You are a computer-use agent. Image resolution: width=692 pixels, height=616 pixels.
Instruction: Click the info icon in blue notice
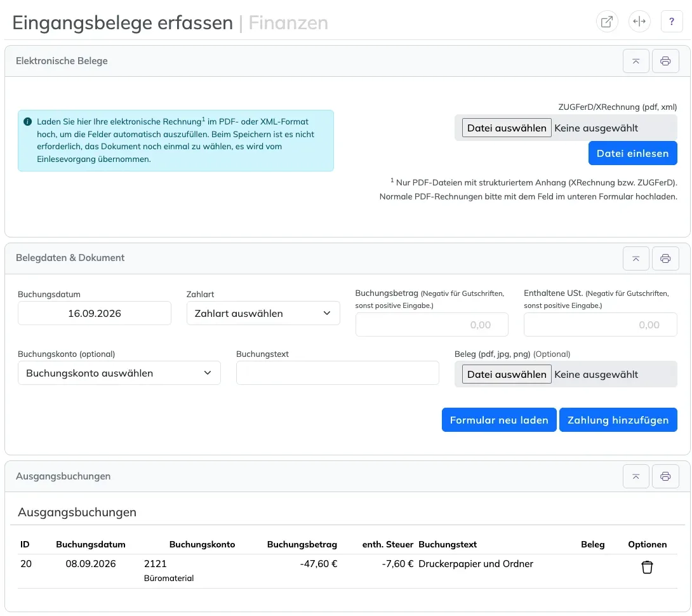27,121
